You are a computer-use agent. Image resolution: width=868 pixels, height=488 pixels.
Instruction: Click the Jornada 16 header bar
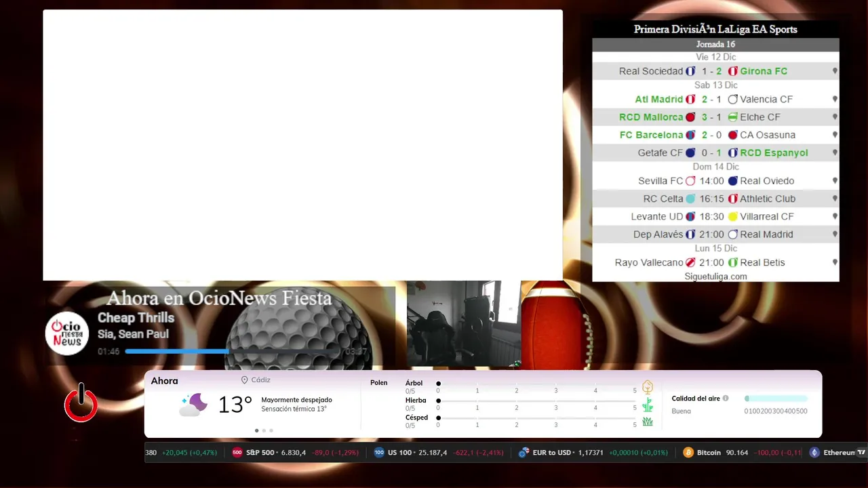tap(715, 45)
